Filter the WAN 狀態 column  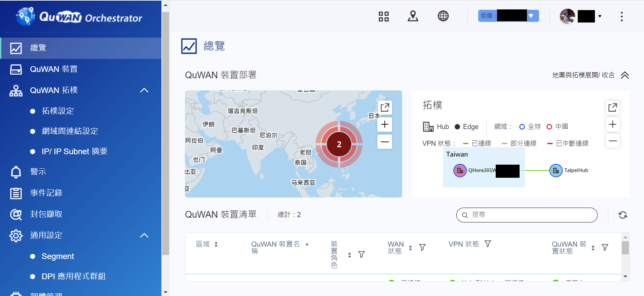[422, 248]
